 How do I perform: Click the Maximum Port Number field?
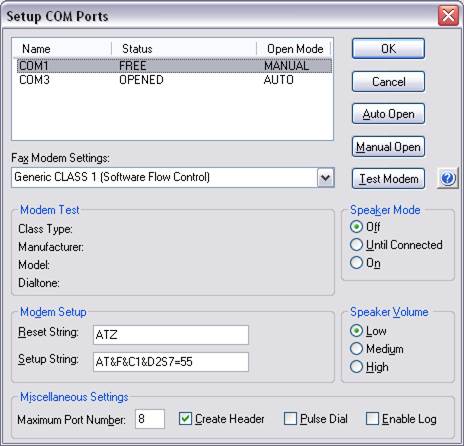coord(150,419)
